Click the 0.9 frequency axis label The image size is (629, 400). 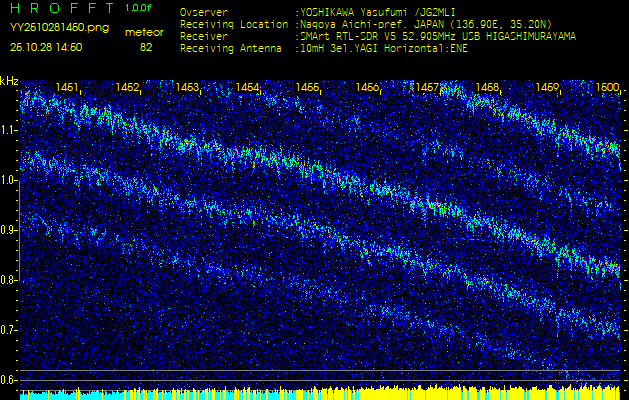tap(9, 230)
